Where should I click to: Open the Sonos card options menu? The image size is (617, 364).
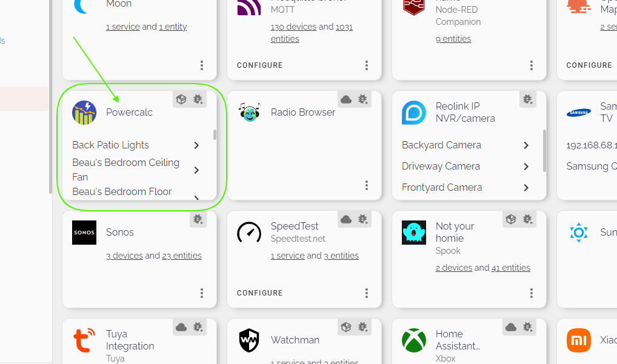coord(202,293)
